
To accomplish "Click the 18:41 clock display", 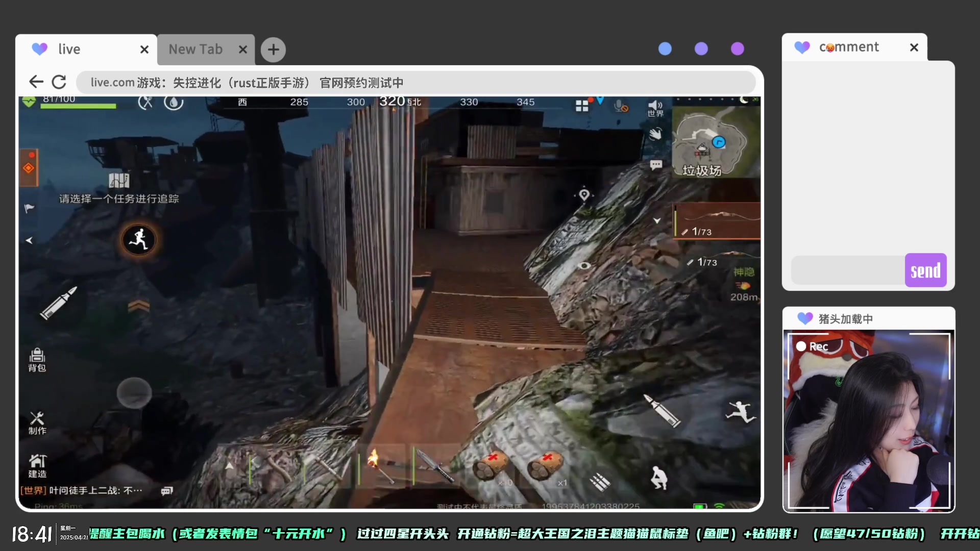I will point(32,534).
